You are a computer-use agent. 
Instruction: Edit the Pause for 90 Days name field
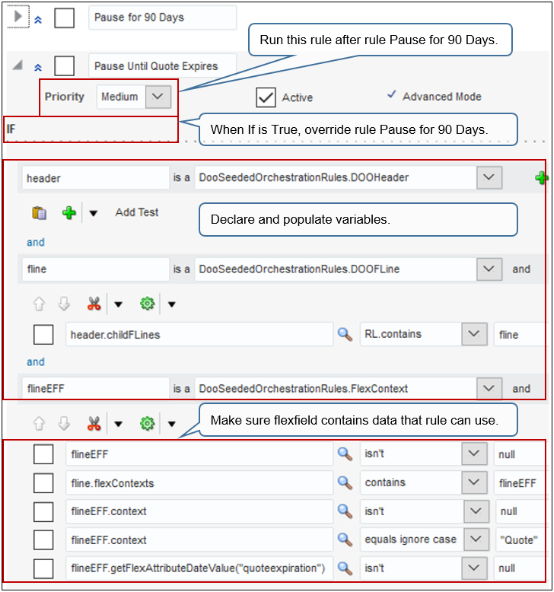(x=162, y=17)
